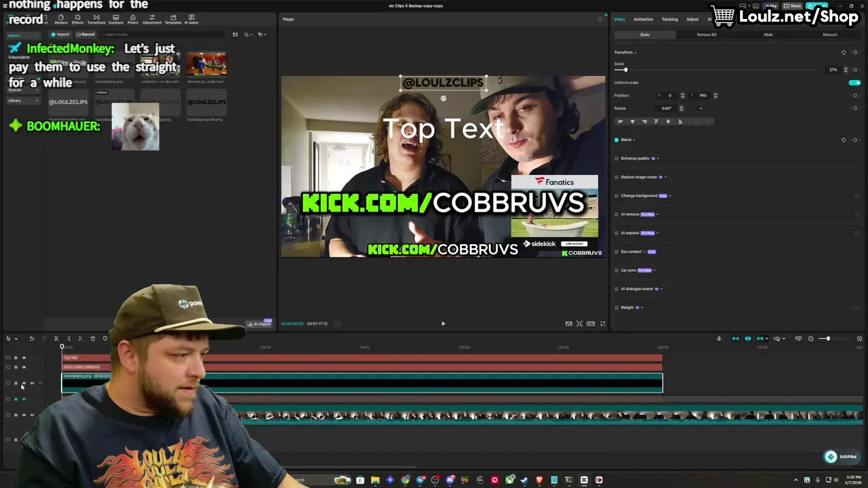Open the AI avatar panel
This screenshot has height=488, width=868.
click(x=192, y=19)
